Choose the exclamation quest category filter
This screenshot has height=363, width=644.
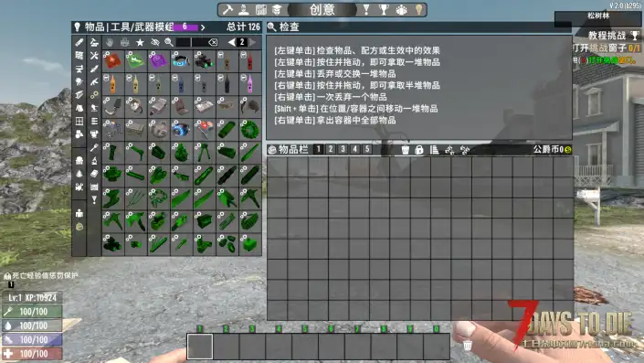pos(94,200)
